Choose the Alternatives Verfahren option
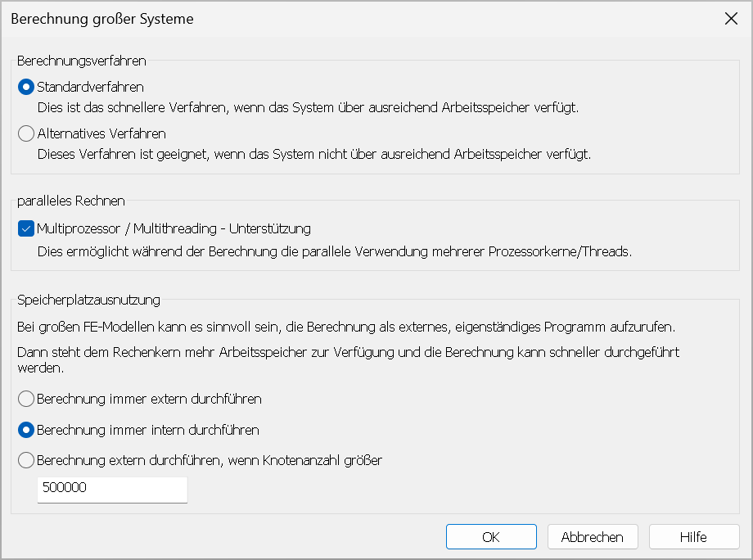This screenshot has width=753, height=560. tap(26, 133)
